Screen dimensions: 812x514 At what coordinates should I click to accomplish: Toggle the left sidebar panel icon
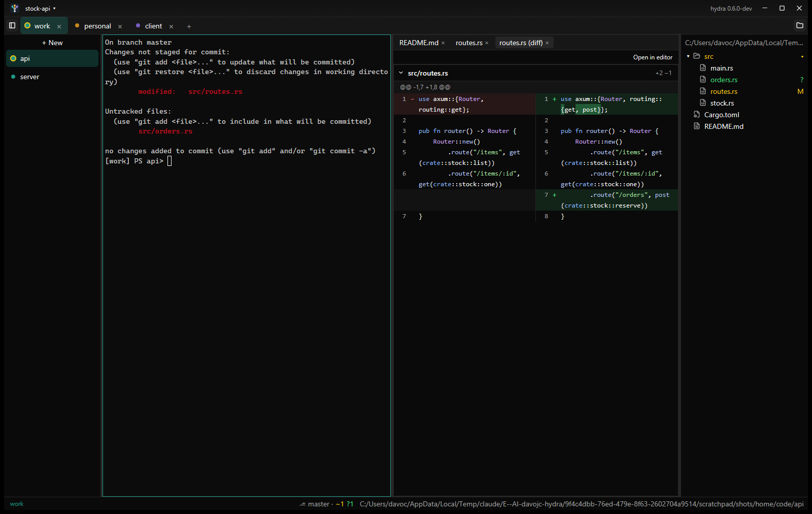pyautogui.click(x=12, y=25)
